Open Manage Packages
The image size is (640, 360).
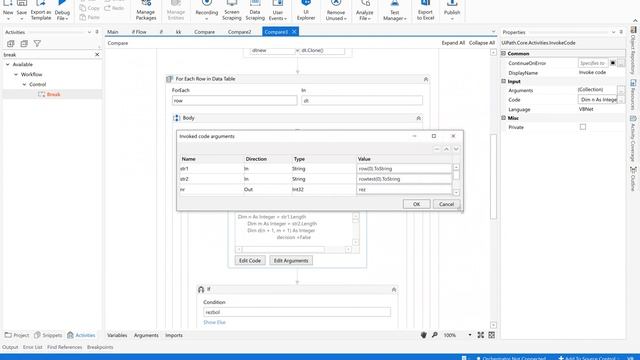[x=146, y=11]
